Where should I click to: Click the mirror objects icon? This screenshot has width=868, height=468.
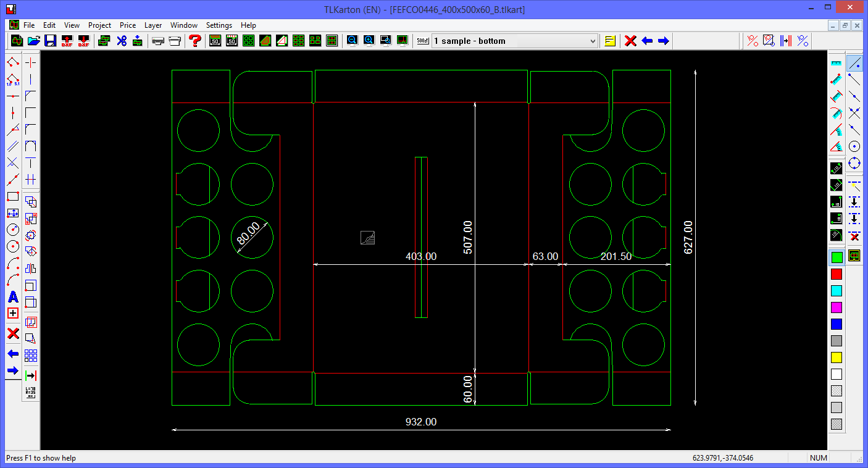click(x=31, y=269)
